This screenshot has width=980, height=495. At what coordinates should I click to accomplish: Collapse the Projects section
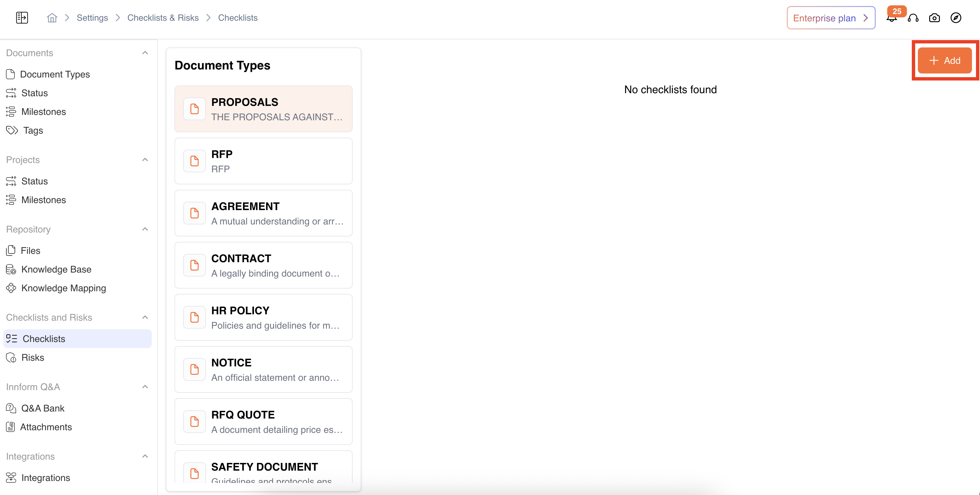(145, 160)
